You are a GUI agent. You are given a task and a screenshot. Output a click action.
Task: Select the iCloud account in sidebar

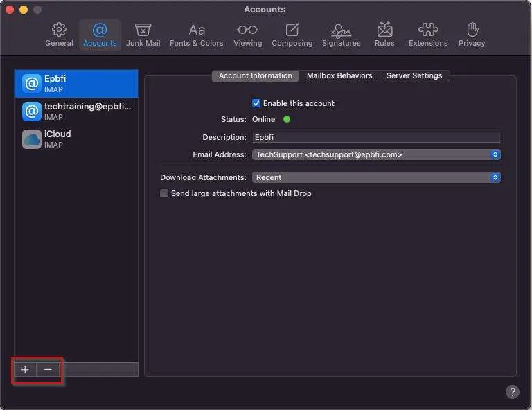coord(76,139)
